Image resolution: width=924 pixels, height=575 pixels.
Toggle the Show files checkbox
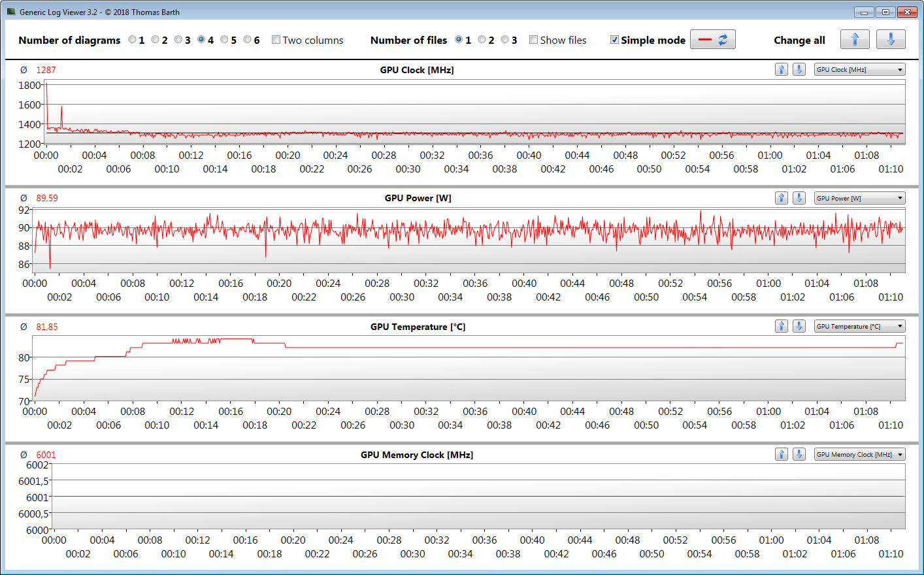point(533,40)
